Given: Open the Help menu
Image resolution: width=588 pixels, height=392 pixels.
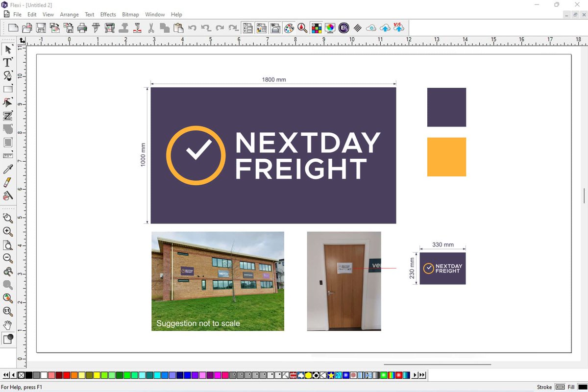Looking at the screenshot, I should [x=176, y=14].
